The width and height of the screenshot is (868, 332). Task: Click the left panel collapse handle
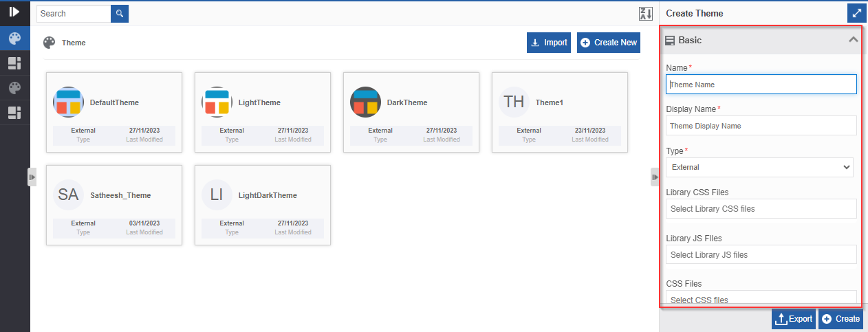(x=32, y=177)
